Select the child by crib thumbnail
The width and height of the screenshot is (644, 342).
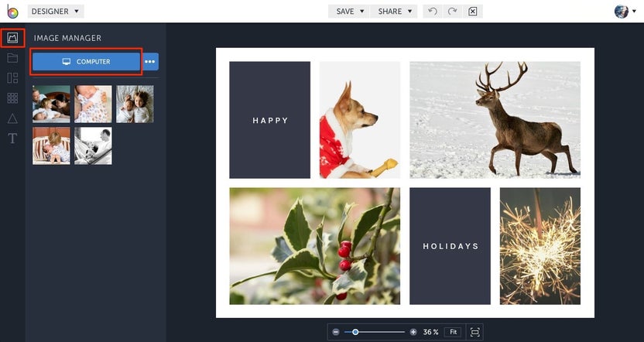[51, 145]
